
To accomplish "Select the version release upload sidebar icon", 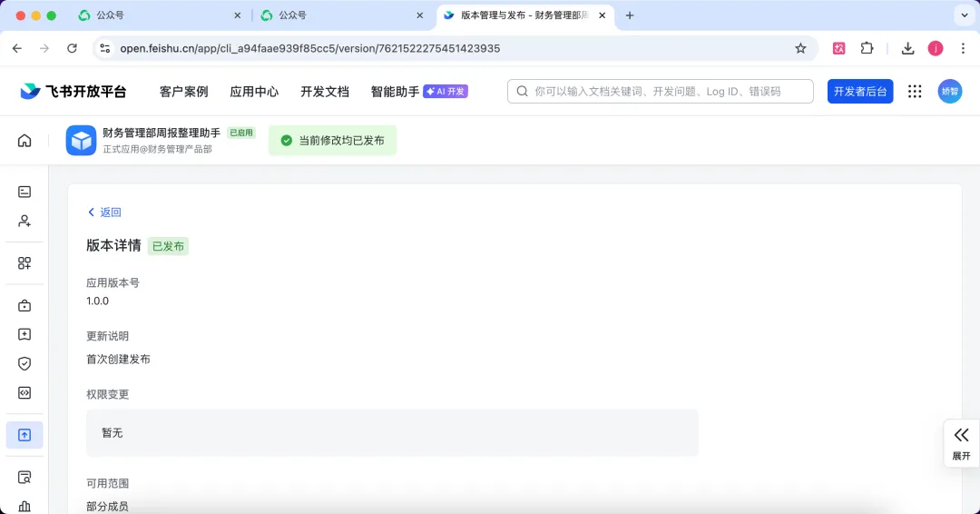I will click(24, 435).
